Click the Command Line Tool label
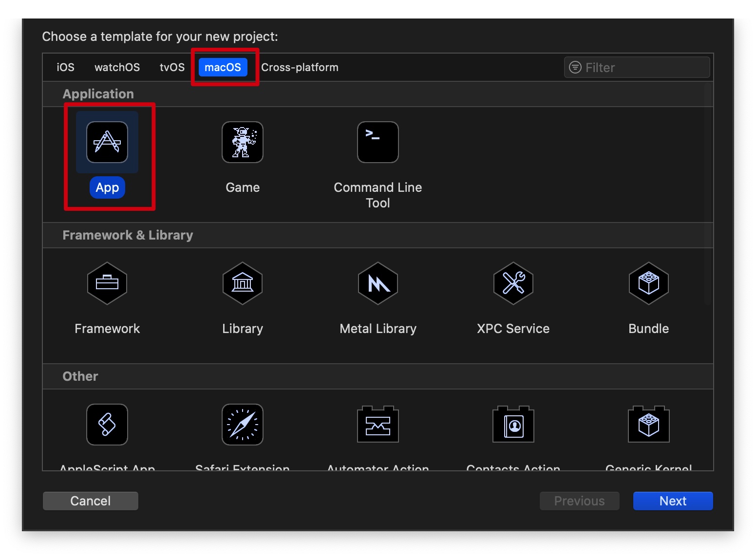The height and width of the screenshot is (557, 756). tap(378, 195)
